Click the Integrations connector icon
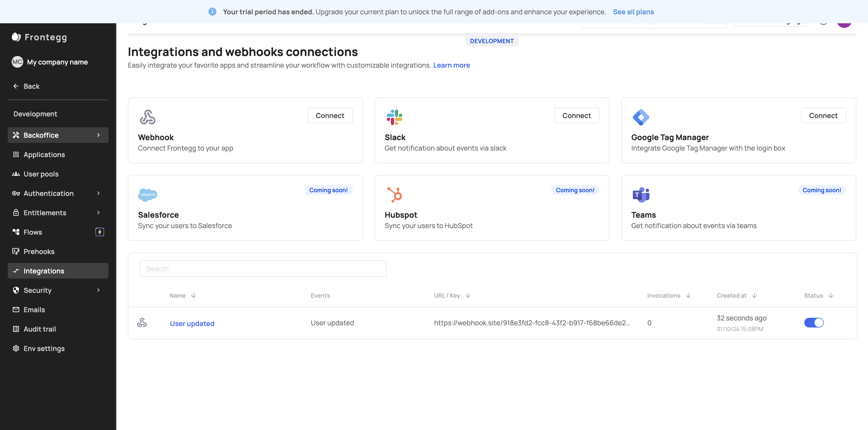The image size is (868, 430). [x=16, y=271]
